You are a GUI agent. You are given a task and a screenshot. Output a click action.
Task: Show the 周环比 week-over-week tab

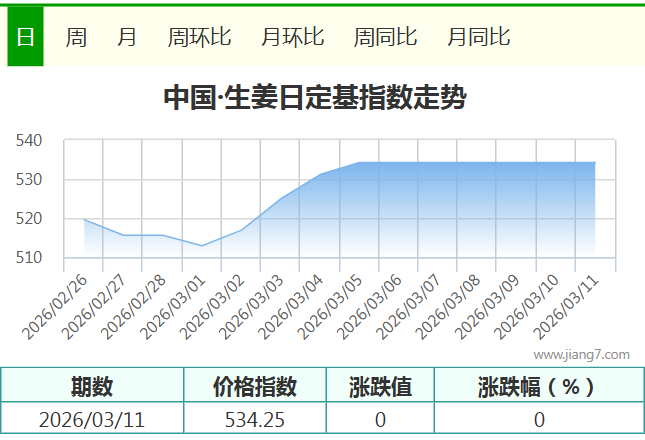[x=199, y=37]
